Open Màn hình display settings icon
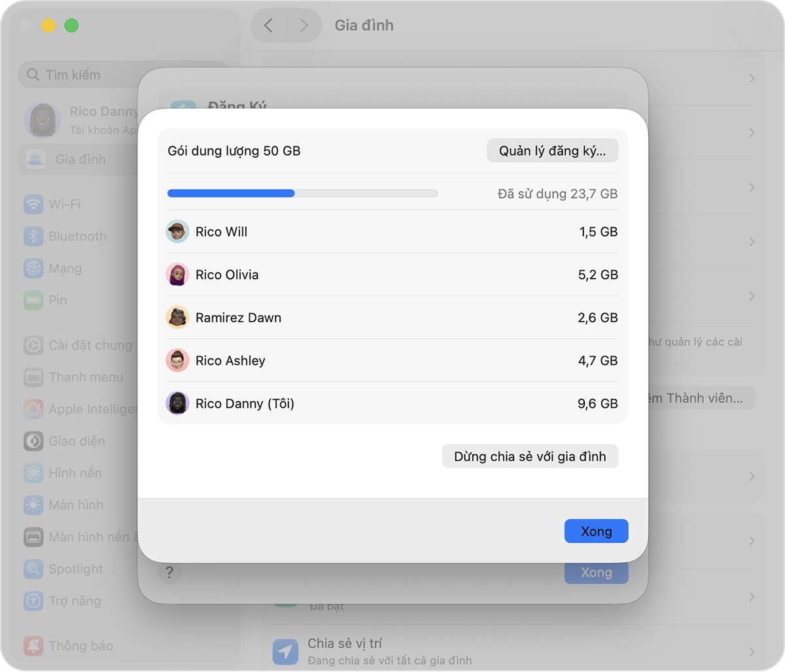This screenshot has height=672, width=785. (33, 505)
